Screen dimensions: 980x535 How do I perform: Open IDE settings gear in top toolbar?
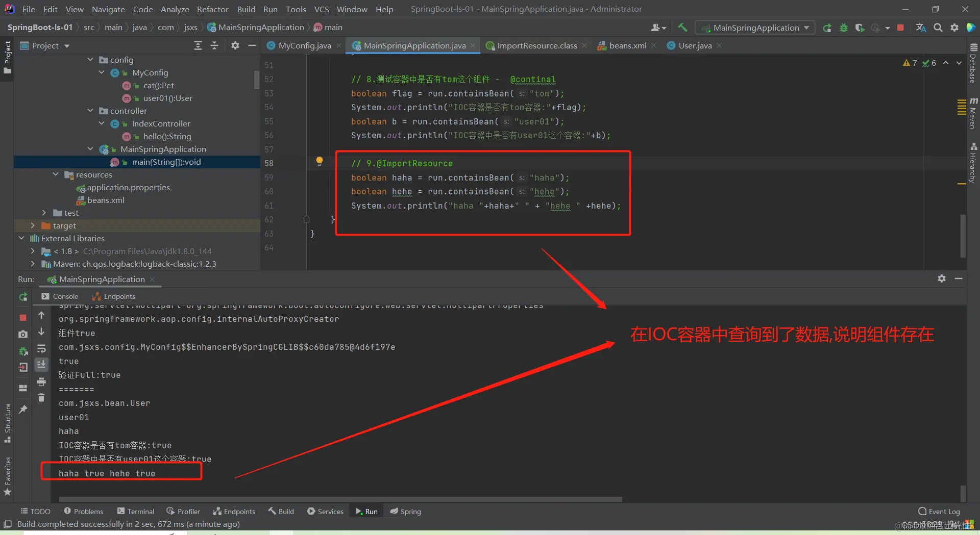pos(954,28)
